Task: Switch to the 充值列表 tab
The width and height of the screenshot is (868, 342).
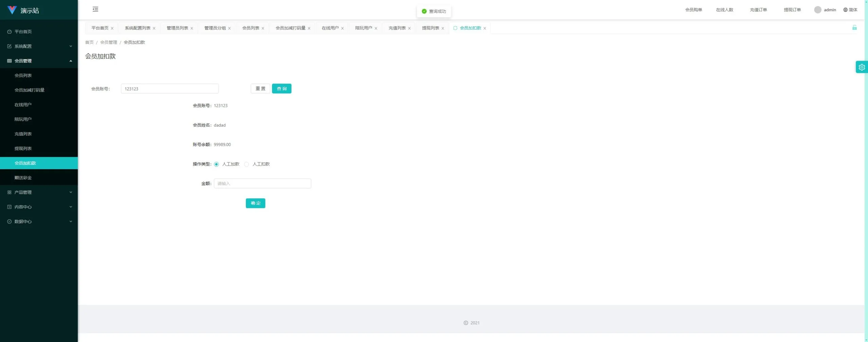Action: pyautogui.click(x=397, y=28)
